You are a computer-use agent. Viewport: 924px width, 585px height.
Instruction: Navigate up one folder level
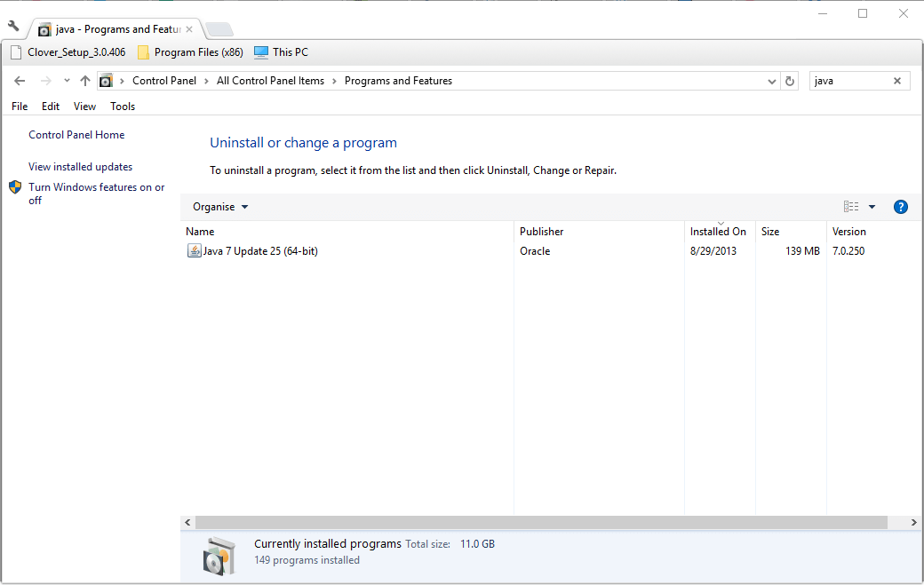click(x=85, y=81)
